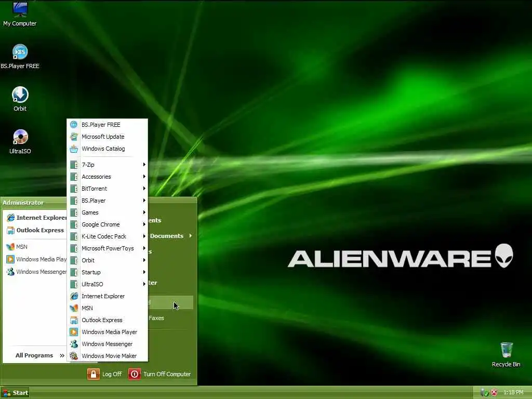Click MSN icon in recent programs list

pyautogui.click(x=10, y=247)
